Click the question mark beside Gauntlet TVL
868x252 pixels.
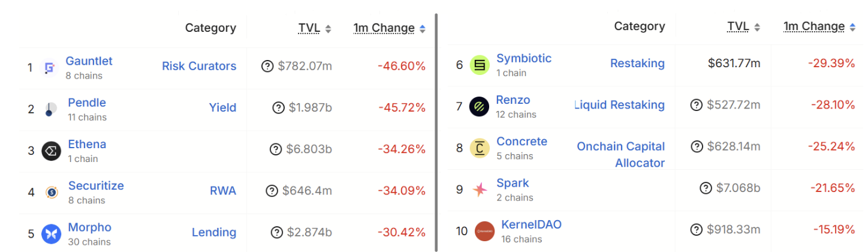(267, 66)
